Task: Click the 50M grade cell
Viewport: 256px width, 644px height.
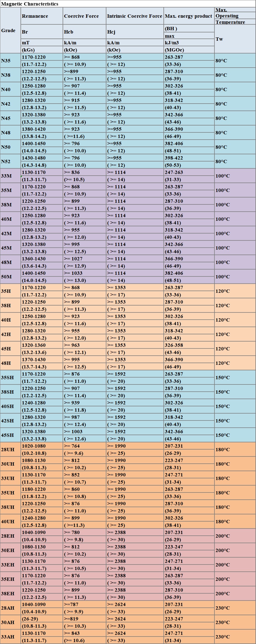Action: tap(11, 277)
